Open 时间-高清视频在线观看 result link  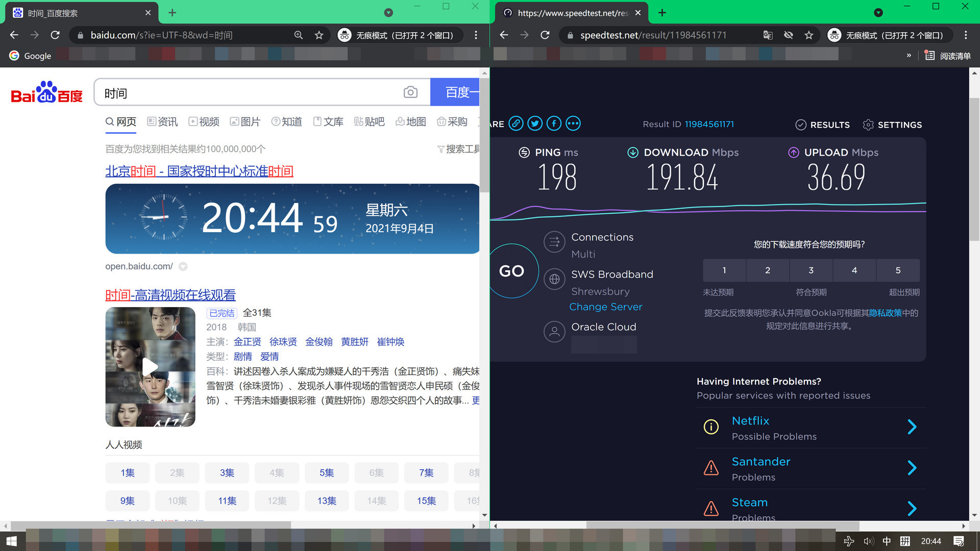(x=170, y=295)
